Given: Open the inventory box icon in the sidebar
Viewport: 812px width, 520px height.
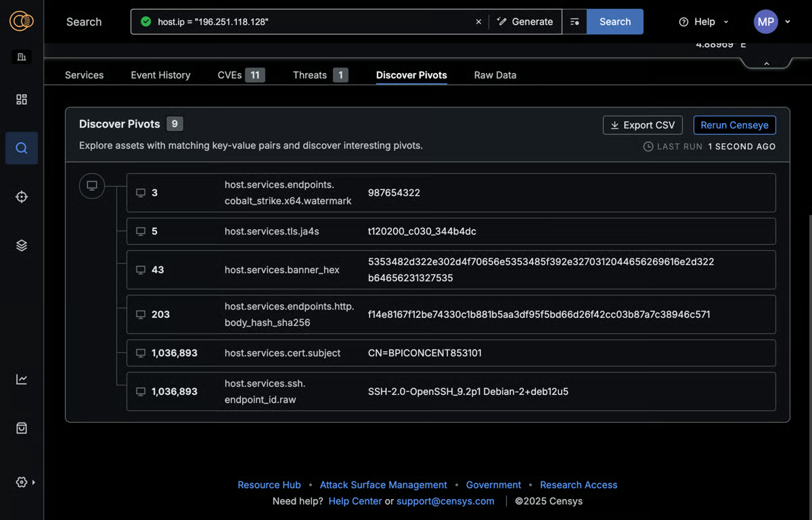Looking at the screenshot, I should pos(21,428).
